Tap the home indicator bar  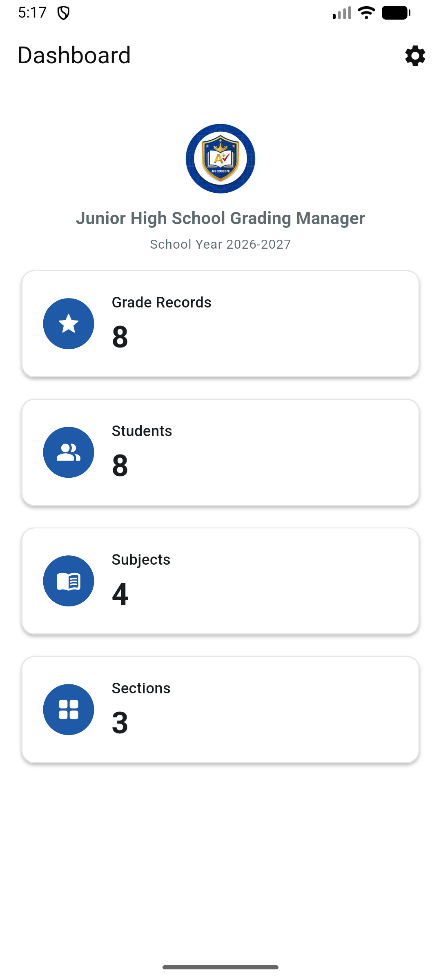pyautogui.click(x=220, y=967)
